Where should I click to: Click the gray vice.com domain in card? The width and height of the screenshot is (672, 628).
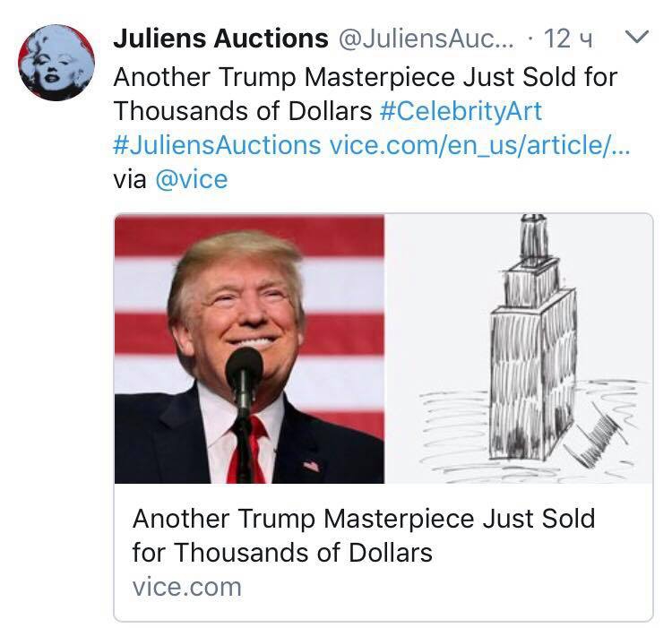(187, 587)
